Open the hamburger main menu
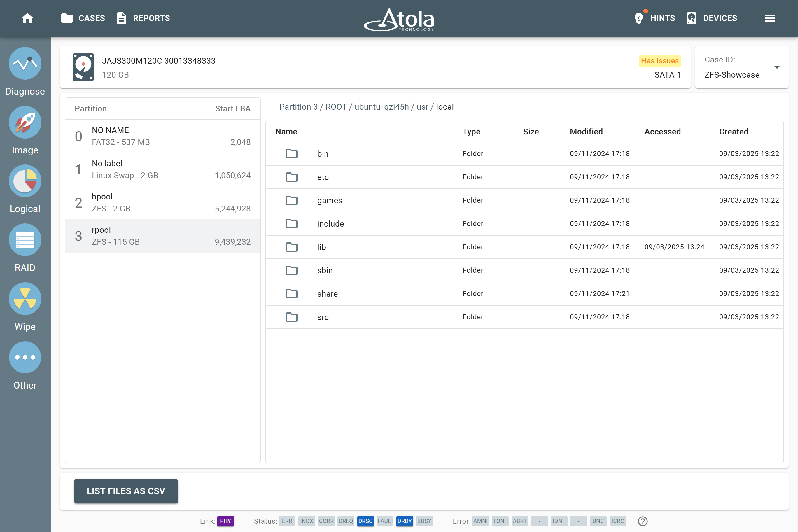The width and height of the screenshot is (798, 532). point(770,18)
